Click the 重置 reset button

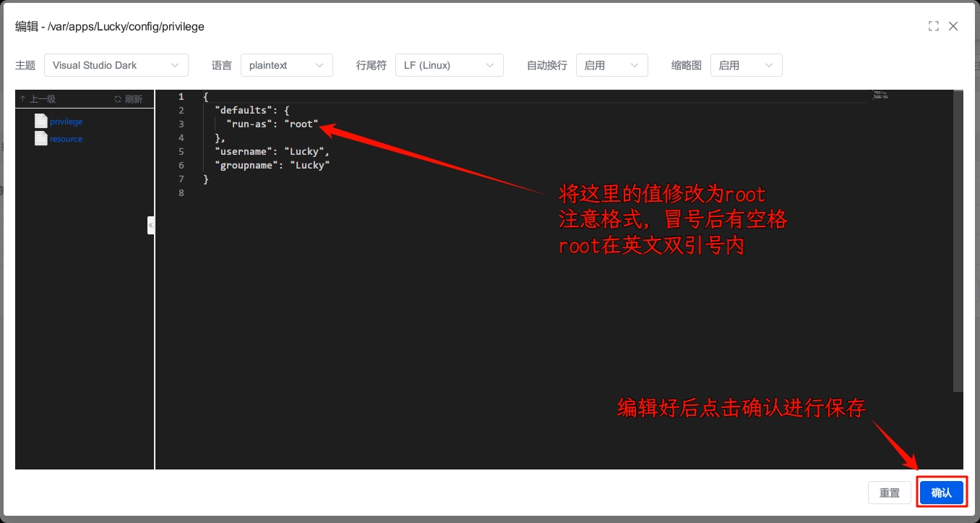point(890,493)
